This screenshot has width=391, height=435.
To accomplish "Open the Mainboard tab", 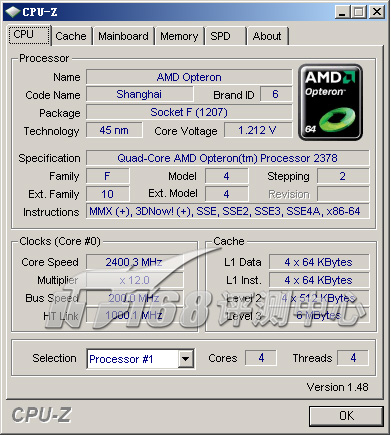I will [x=123, y=36].
